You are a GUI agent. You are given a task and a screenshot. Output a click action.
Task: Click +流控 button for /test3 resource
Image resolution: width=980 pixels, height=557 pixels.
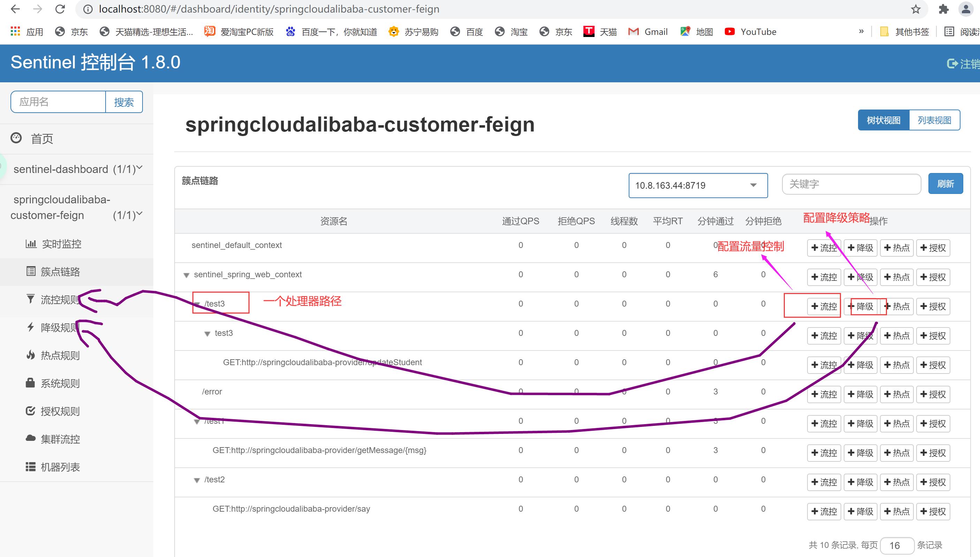tap(824, 307)
